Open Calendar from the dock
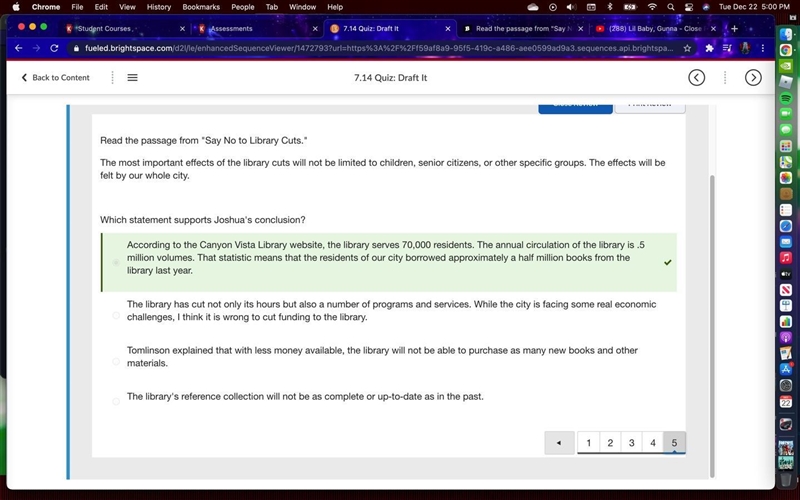 click(x=786, y=402)
